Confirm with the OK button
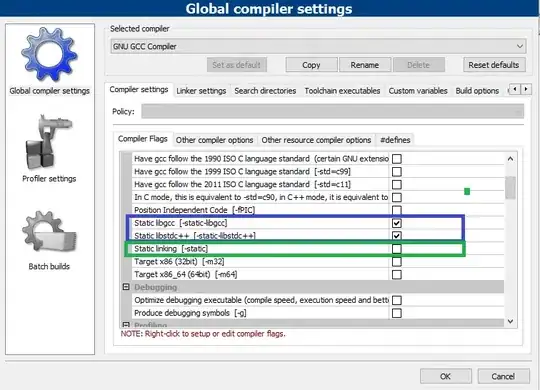This screenshot has width=540, height=390. pyautogui.click(x=446, y=376)
